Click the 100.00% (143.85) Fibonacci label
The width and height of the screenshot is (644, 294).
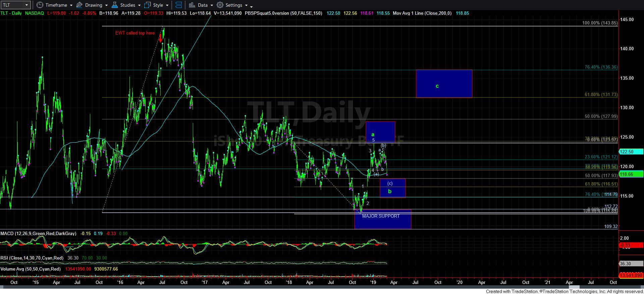click(600, 23)
